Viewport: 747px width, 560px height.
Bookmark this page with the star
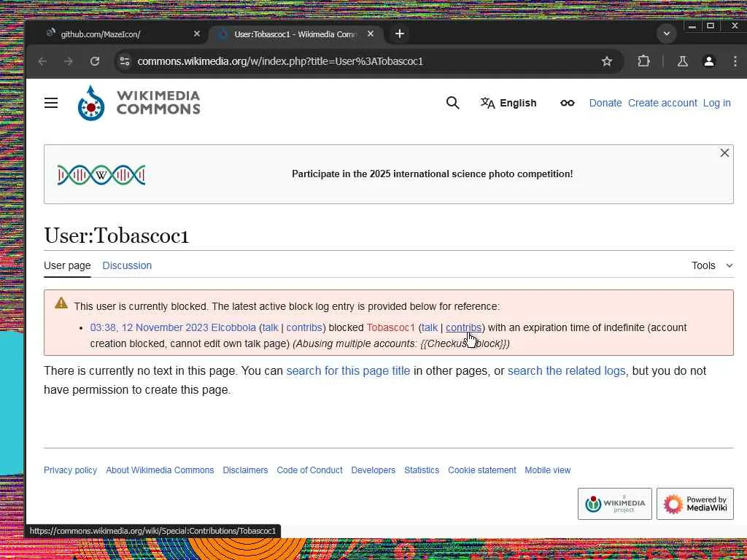click(606, 61)
